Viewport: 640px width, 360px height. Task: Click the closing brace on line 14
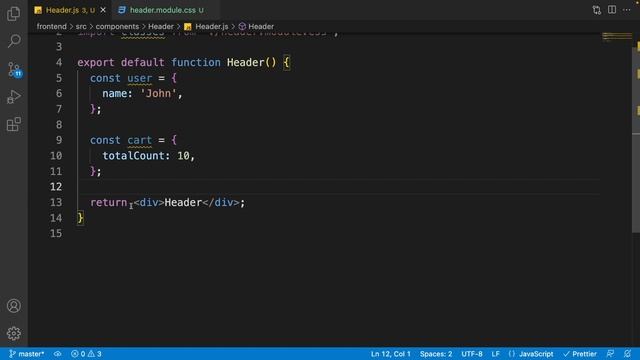pyautogui.click(x=80, y=218)
